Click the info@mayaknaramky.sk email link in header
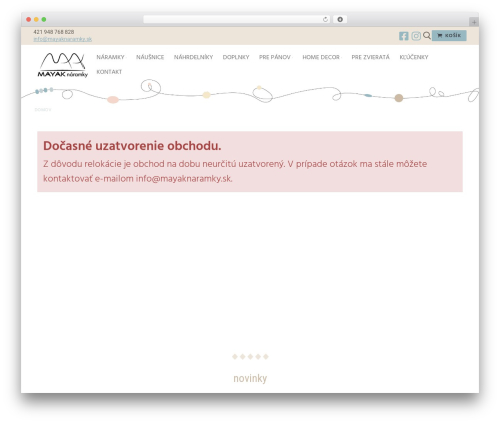 [63, 39]
